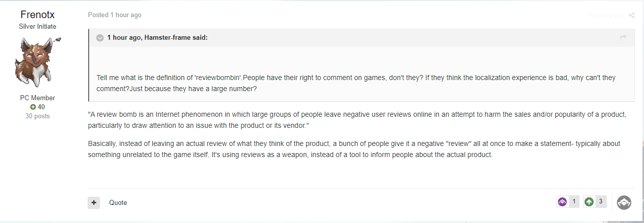Click the Quote link below the post
Viewport: 644px width, 223px height.
point(118,202)
